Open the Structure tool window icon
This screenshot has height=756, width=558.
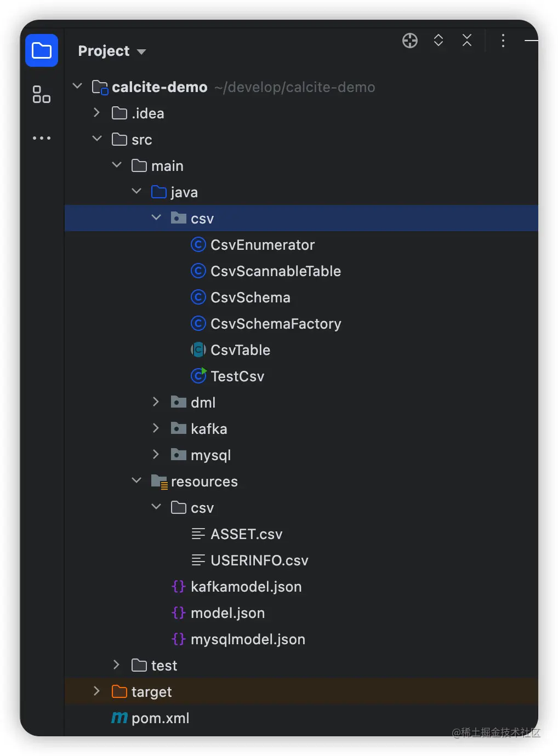[42, 94]
